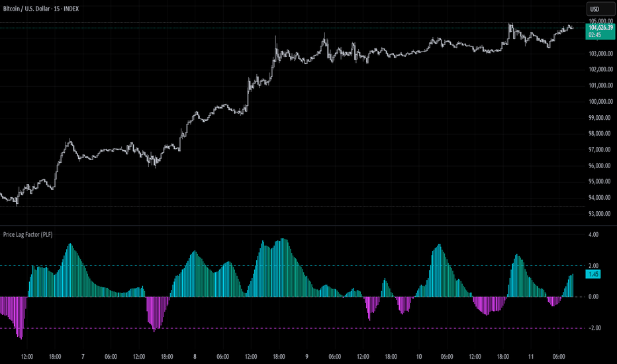This screenshot has width=617, height=364.
Task: Click the 98,000.00 price axis label
Action: (600, 134)
